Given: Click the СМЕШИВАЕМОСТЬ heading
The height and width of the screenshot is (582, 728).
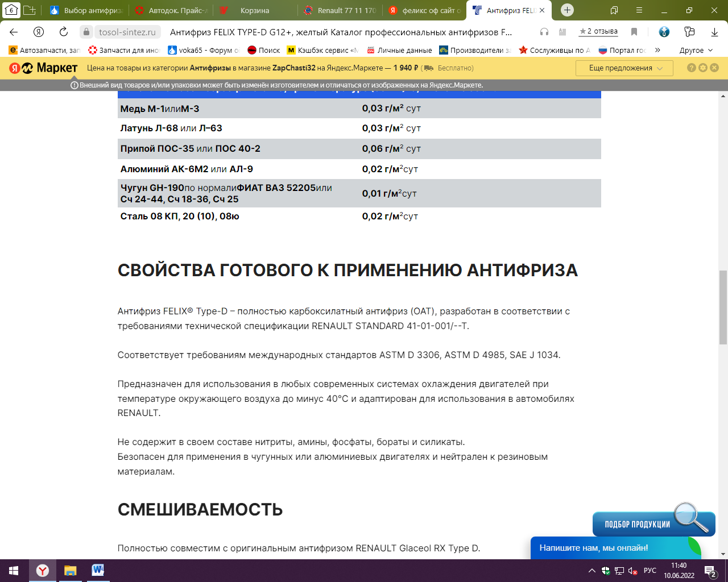Looking at the screenshot, I should (x=200, y=509).
